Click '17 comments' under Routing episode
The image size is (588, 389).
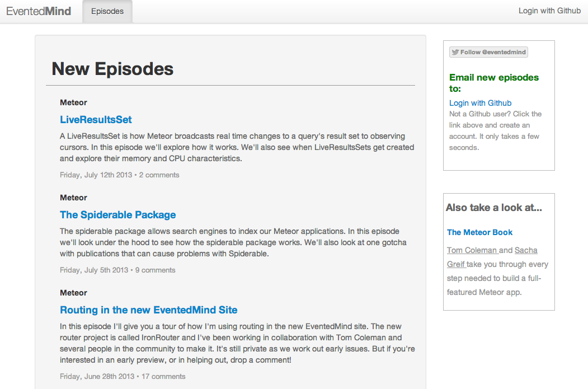click(x=163, y=376)
